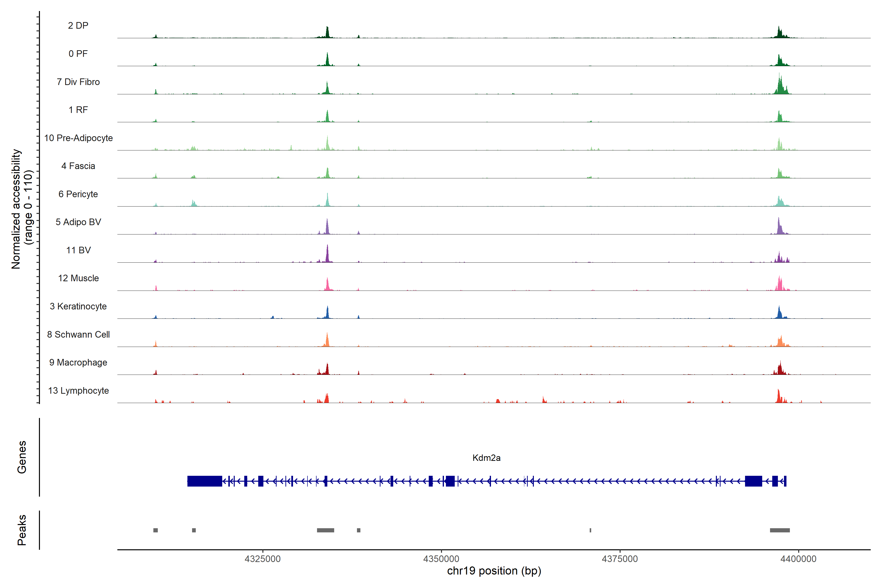Click the 9 Macrophage track label
Viewport: 882px width, 588px height.
click(78, 362)
